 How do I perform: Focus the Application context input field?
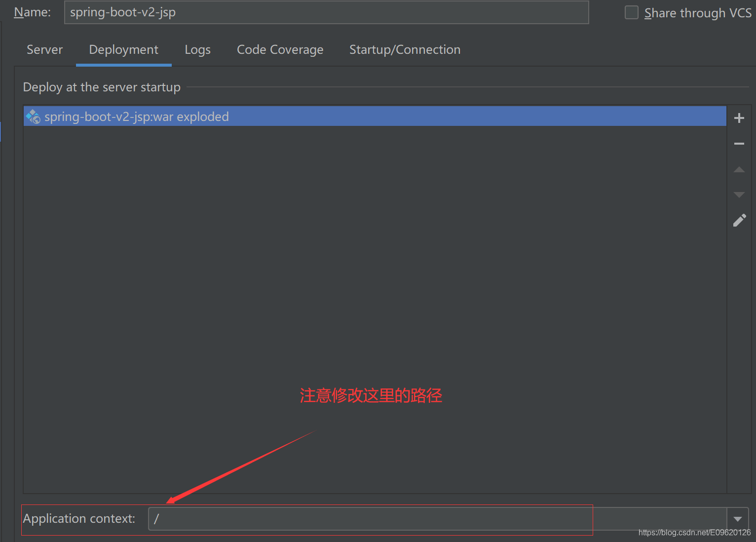tap(438, 519)
